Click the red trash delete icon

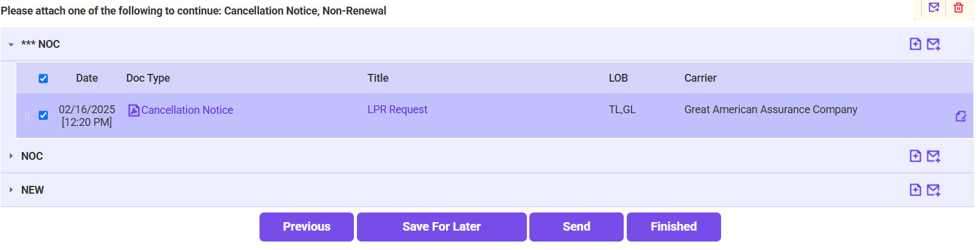[958, 8]
